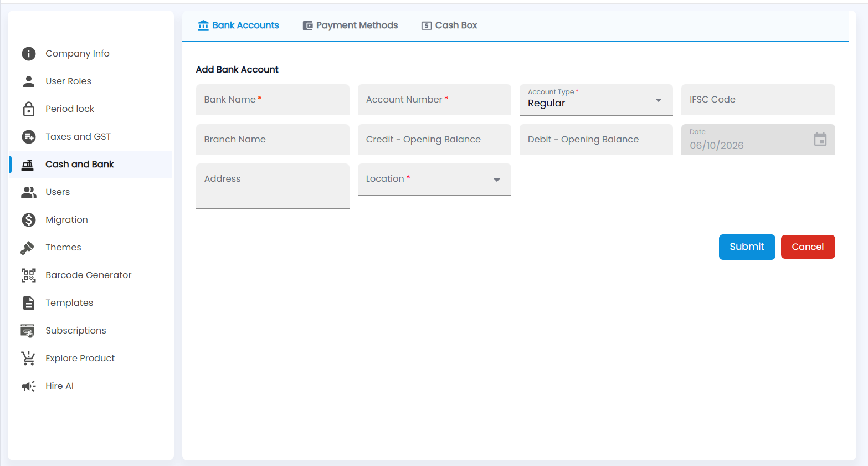Click the Company Info icon
The height and width of the screenshot is (466, 868).
(29, 54)
